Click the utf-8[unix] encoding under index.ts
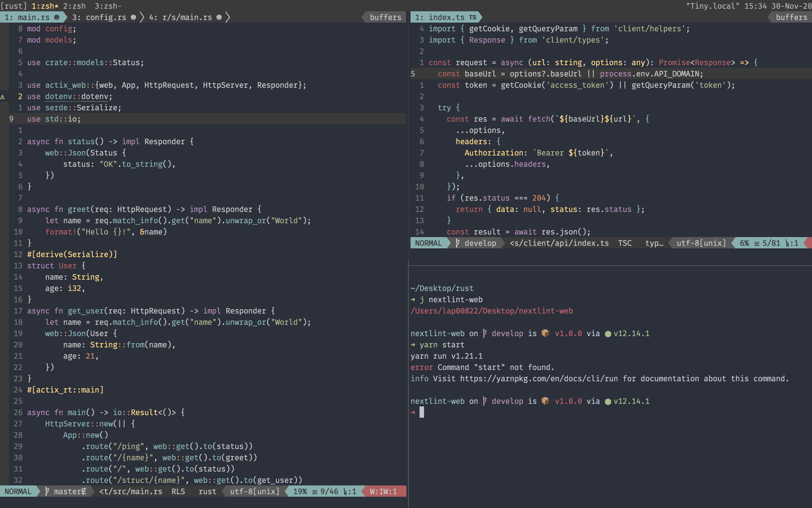The height and width of the screenshot is (508, 812). tap(701, 243)
